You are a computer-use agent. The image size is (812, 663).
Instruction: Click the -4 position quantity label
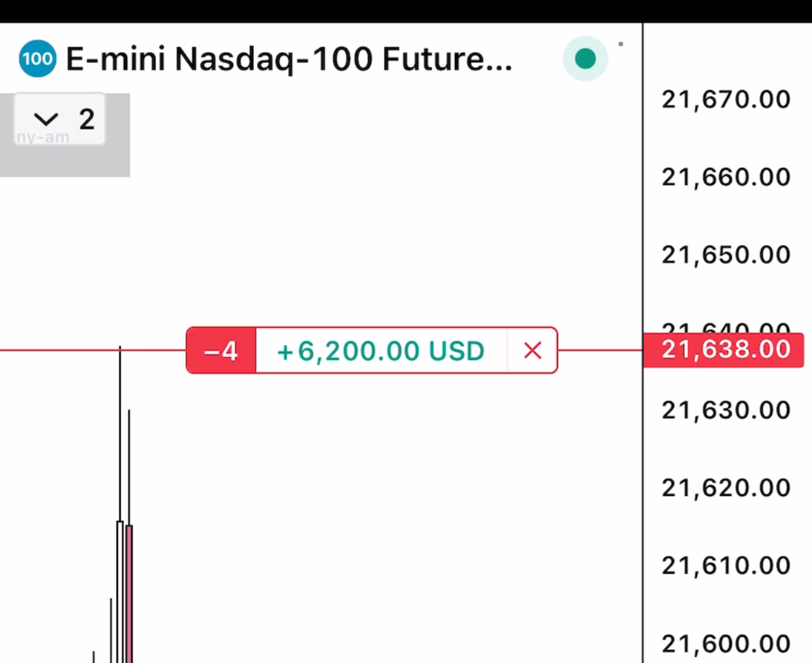pyautogui.click(x=221, y=351)
